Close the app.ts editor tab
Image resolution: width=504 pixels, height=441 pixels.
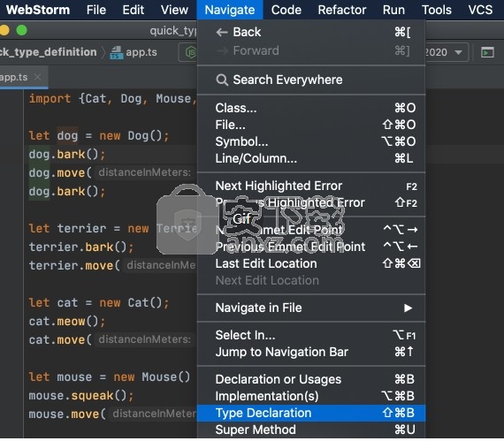(38, 77)
